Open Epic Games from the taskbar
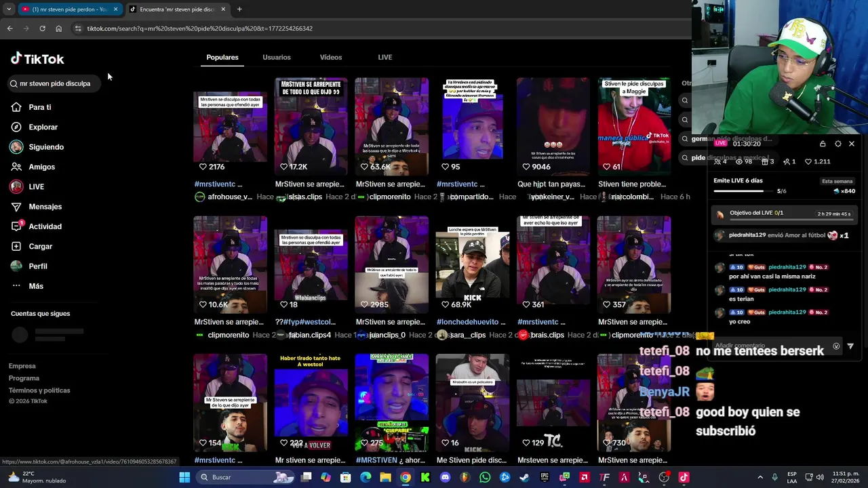The height and width of the screenshot is (488, 868). click(x=545, y=477)
